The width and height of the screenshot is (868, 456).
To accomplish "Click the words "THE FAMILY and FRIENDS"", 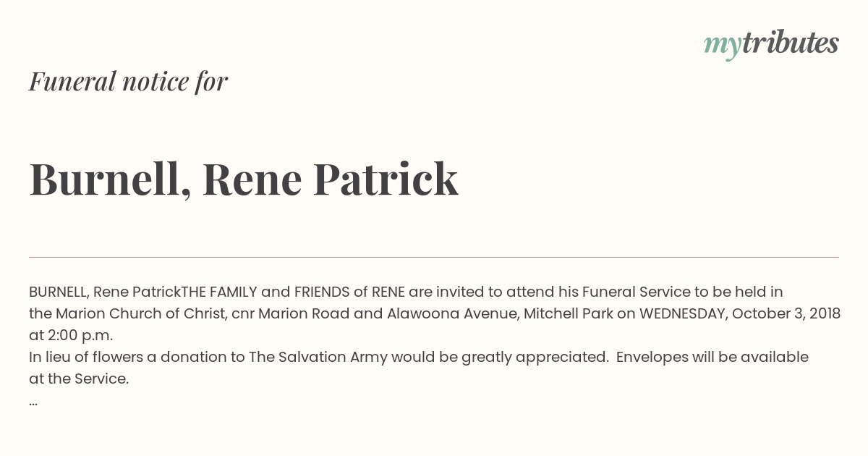I will pos(265,292).
